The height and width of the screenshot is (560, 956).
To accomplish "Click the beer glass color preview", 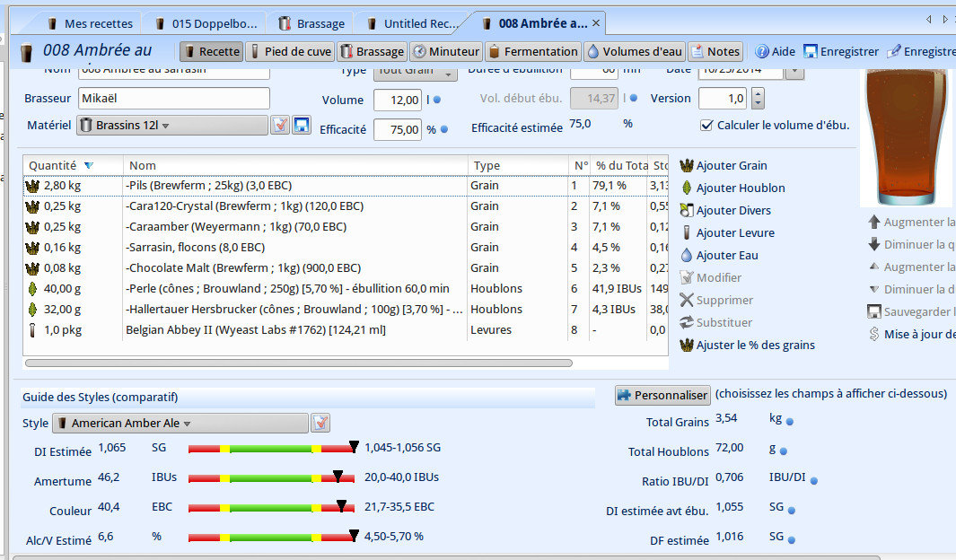I will click(906, 137).
